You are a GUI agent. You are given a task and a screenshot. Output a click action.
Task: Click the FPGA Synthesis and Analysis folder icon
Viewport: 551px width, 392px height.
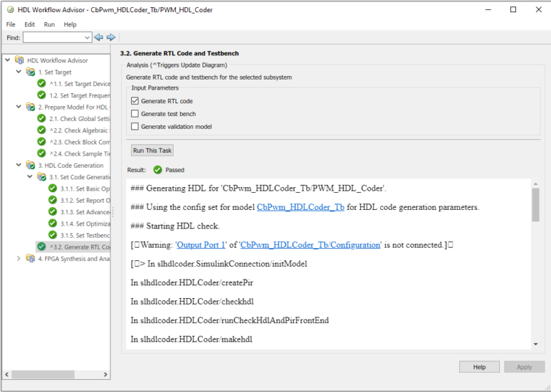pos(30,259)
